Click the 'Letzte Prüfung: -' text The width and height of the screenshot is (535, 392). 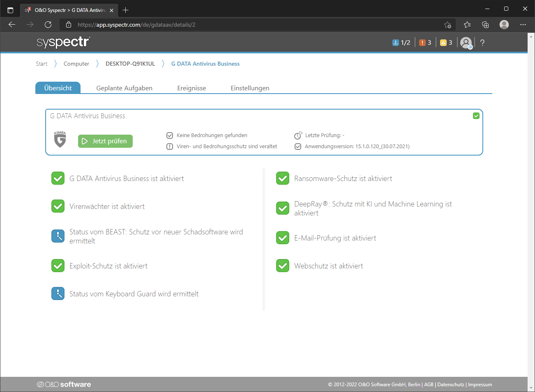pyautogui.click(x=325, y=135)
